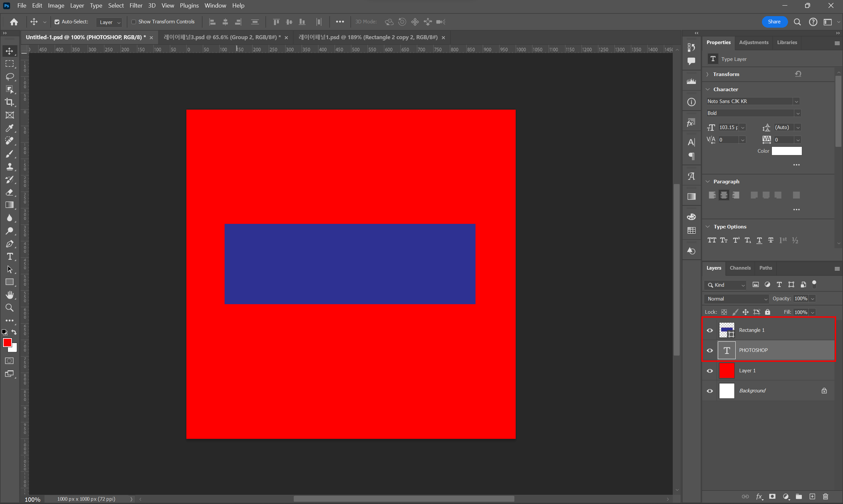Hide the PHOTOSHOP text layer

[710, 350]
